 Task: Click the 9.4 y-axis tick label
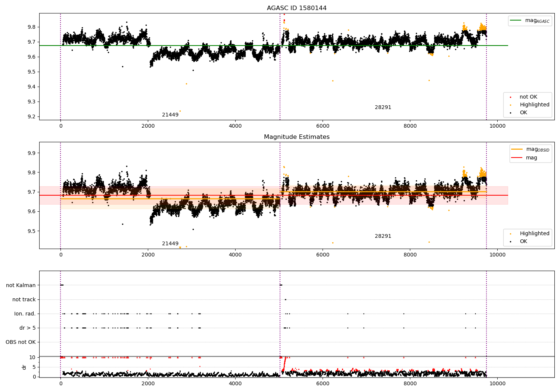tap(31, 87)
